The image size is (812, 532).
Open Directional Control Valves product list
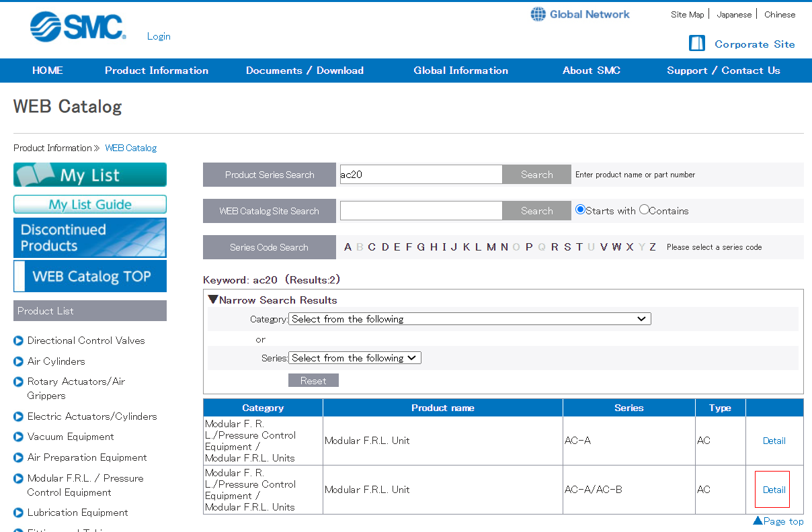pyautogui.click(x=86, y=341)
